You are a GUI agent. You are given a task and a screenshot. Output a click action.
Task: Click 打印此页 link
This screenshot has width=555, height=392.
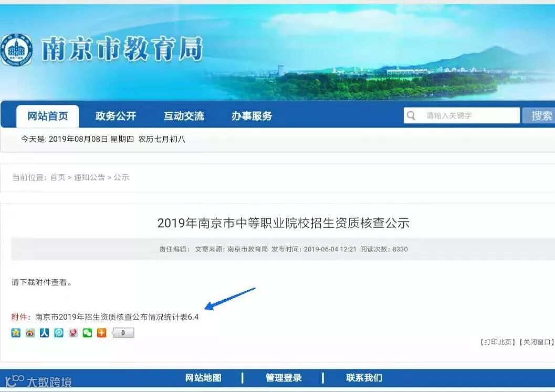[x=497, y=342]
